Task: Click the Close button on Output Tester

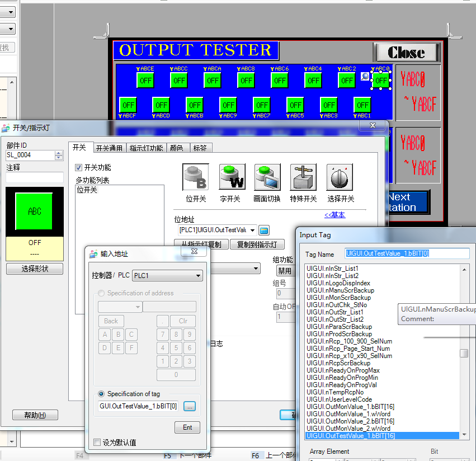Action: point(407,53)
